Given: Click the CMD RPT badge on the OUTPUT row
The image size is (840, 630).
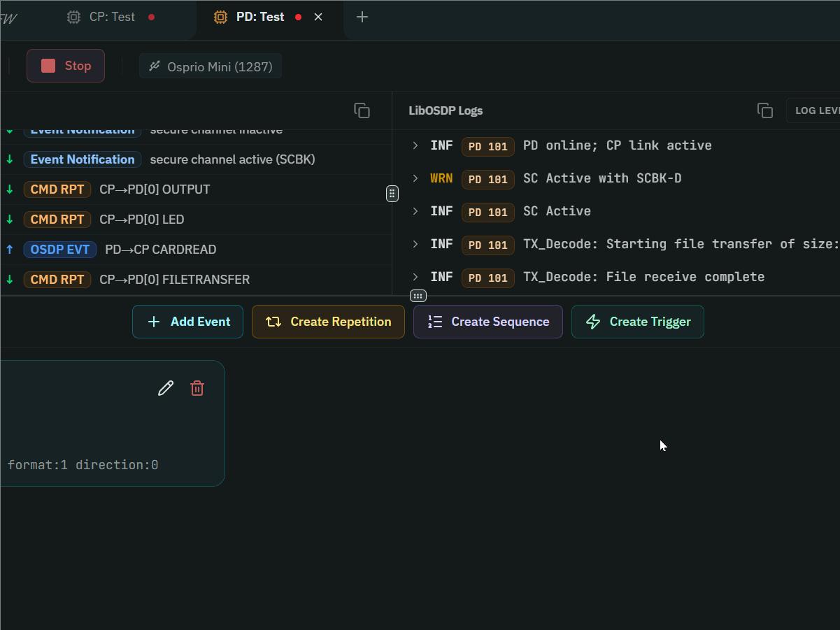Looking at the screenshot, I should click(x=57, y=189).
